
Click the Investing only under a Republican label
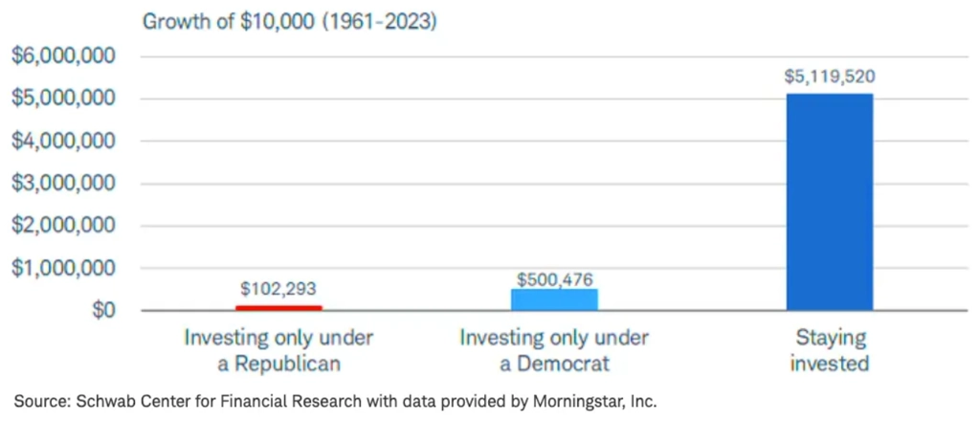(278, 350)
